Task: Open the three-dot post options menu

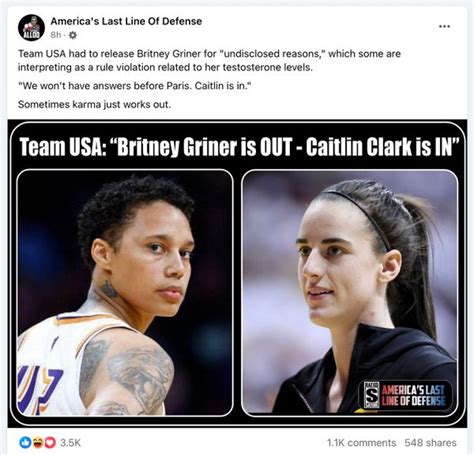Action: 444,26
